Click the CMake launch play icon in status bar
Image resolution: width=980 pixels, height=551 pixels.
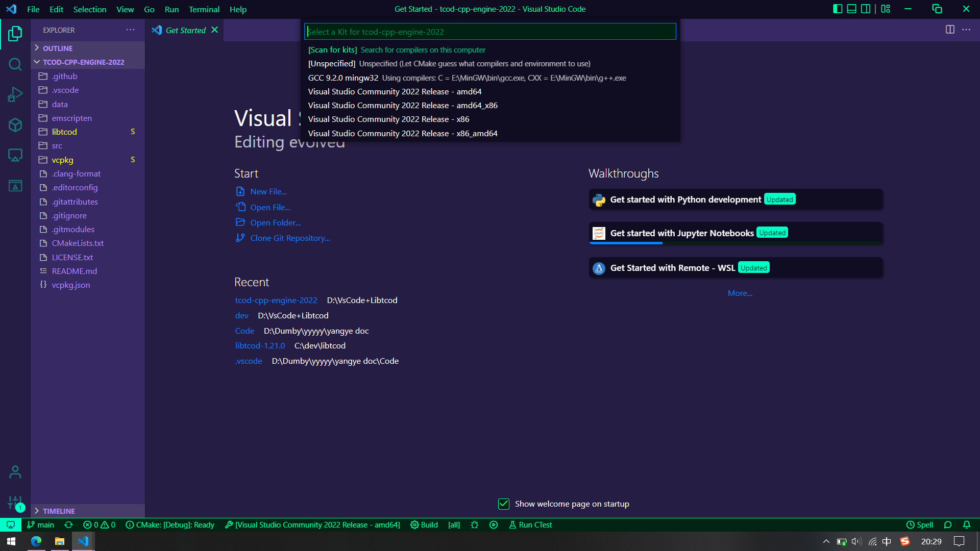click(494, 525)
